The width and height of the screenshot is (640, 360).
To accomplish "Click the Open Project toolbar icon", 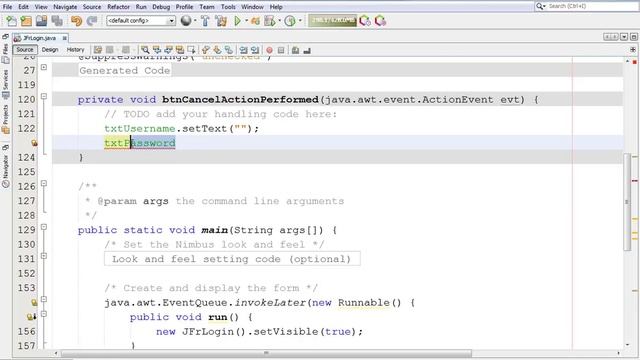I will (41, 21).
